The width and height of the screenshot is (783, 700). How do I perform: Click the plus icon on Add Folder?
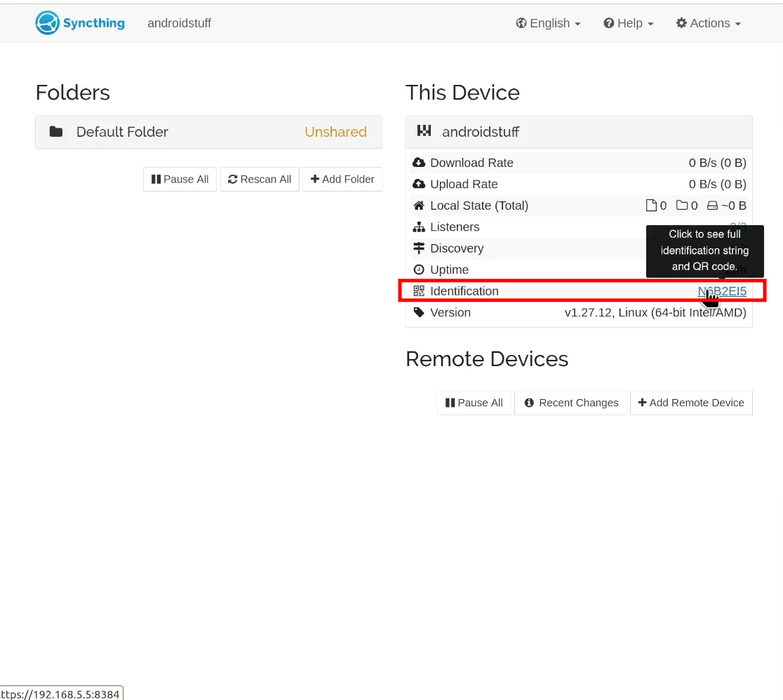[315, 179]
